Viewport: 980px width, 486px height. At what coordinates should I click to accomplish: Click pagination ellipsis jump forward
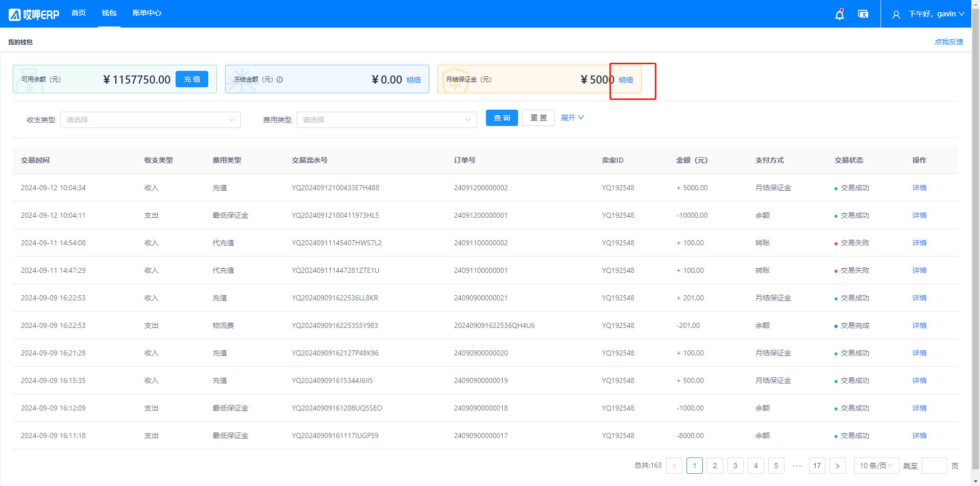[x=797, y=466]
